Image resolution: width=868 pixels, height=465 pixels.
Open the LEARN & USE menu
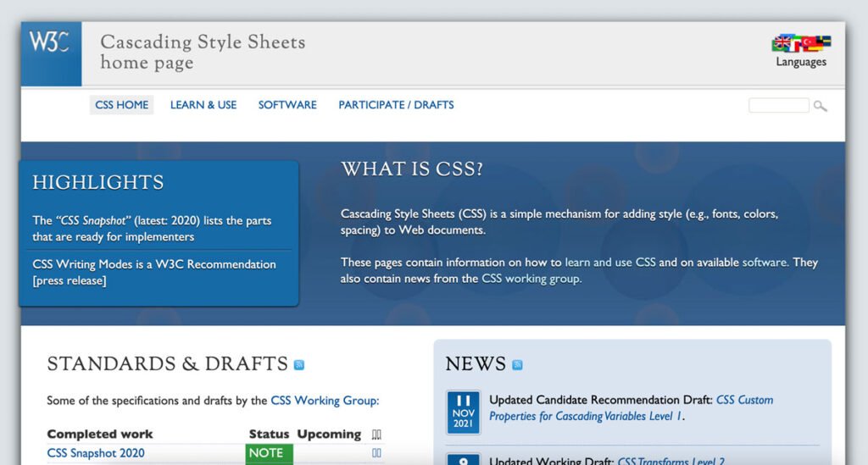click(203, 104)
